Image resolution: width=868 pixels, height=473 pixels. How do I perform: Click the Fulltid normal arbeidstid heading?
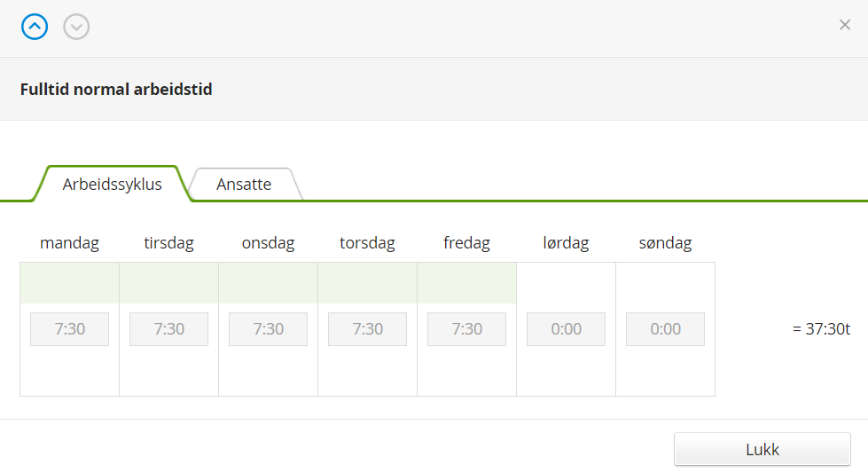[116, 89]
